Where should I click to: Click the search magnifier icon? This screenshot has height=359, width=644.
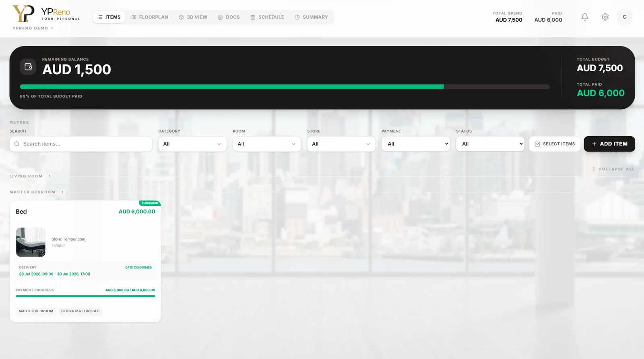click(x=17, y=144)
